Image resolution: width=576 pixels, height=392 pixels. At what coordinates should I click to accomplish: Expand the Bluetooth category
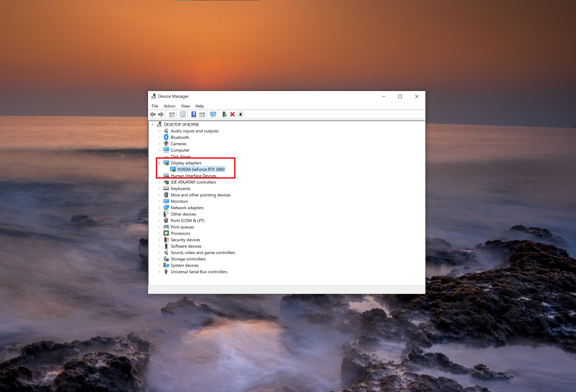coord(159,137)
